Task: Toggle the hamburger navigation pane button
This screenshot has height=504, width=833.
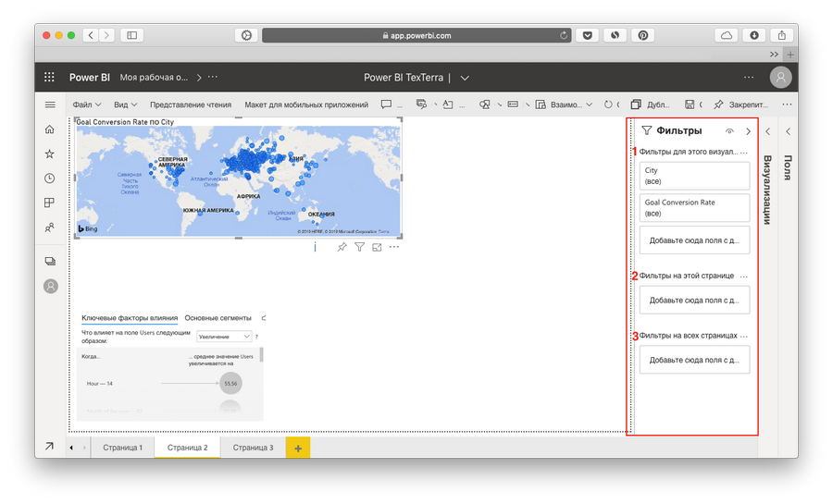Action: [50, 104]
